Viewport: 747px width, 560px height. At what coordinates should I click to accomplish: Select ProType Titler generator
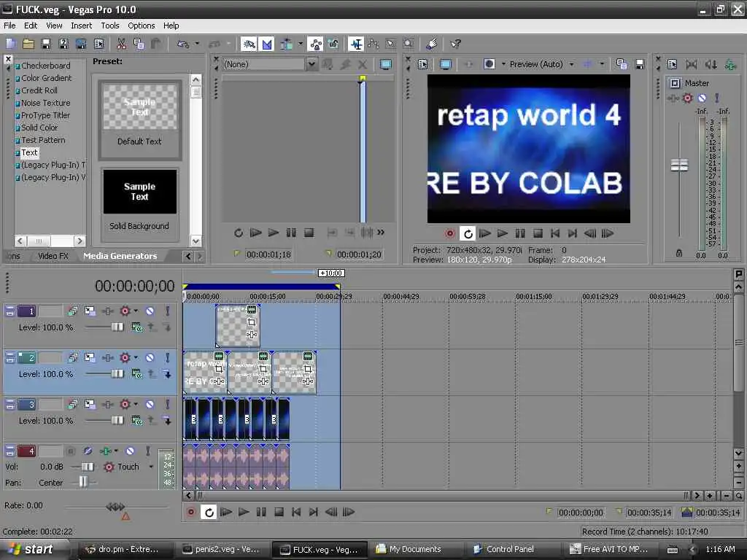pyautogui.click(x=45, y=115)
